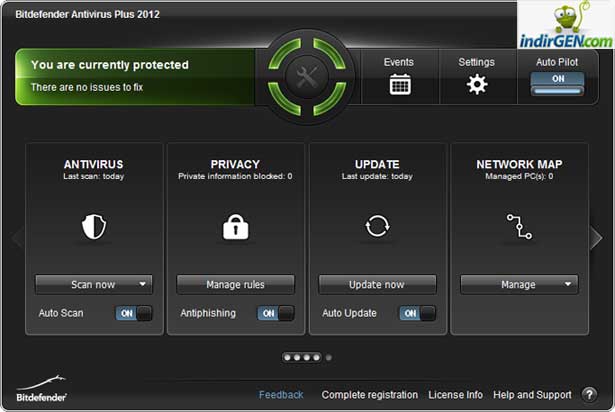Turn off the Auto Pilot switch

pos(557,83)
